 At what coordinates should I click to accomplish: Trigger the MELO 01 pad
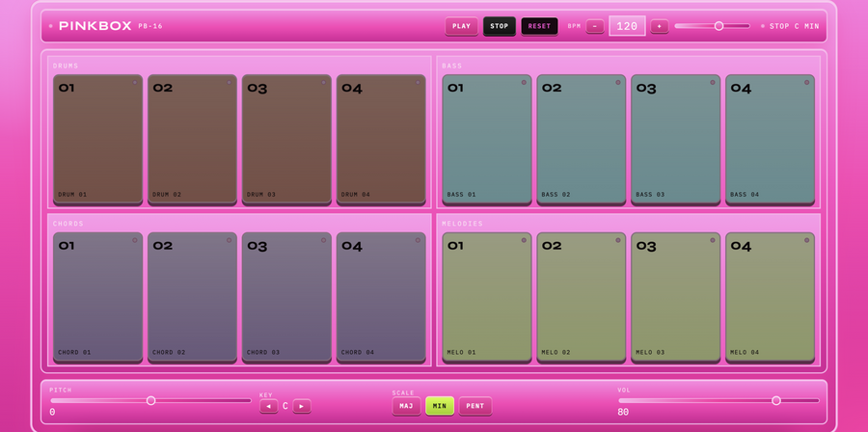coord(487,297)
